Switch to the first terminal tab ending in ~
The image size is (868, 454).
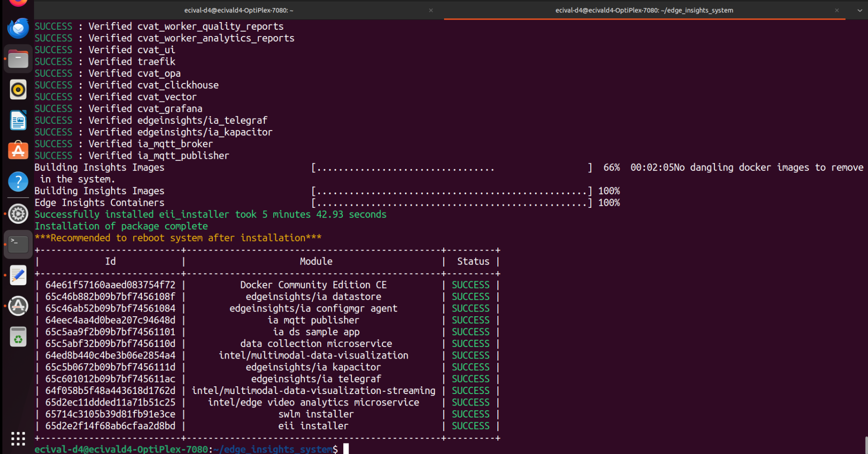pyautogui.click(x=239, y=10)
